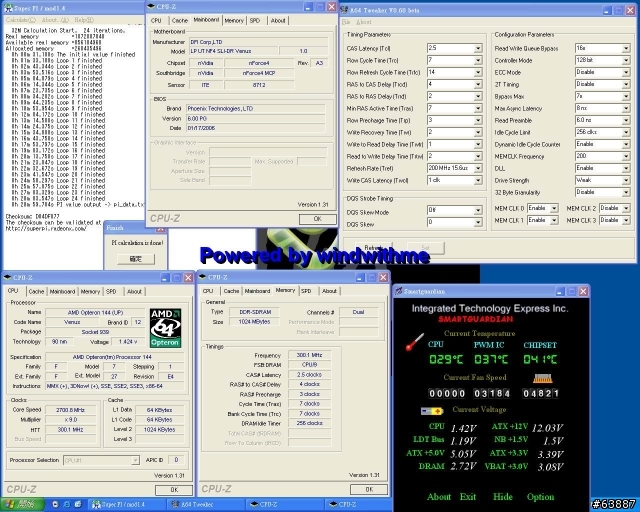This screenshot has height=512, width=640.
Task: Switch to Mainboard tab in the Opteron CPU-Z window
Action: [62, 292]
